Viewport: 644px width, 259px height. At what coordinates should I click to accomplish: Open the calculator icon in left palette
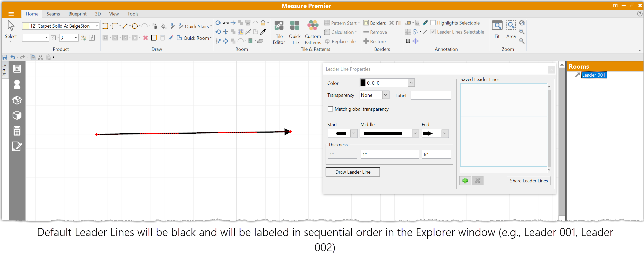pyautogui.click(x=17, y=131)
